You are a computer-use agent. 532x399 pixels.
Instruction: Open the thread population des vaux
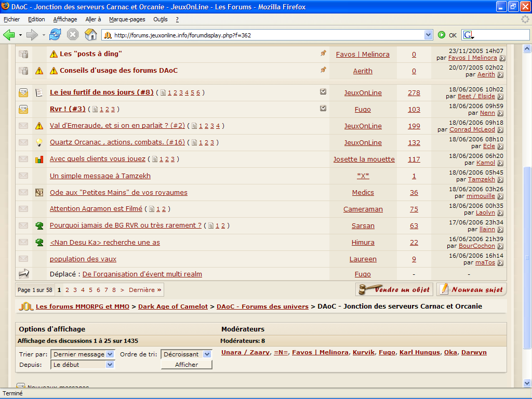(x=83, y=259)
